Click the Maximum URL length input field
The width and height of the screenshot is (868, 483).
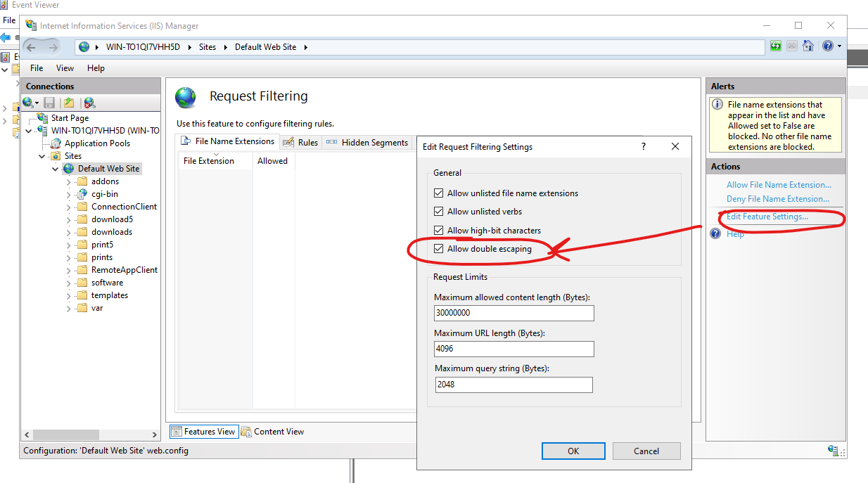tap(513, 349)
